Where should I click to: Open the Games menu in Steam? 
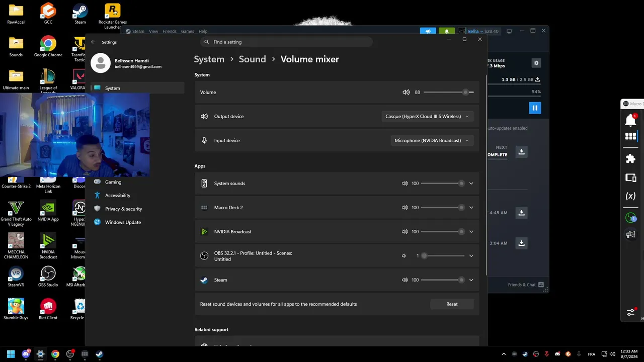click(187, 31)
